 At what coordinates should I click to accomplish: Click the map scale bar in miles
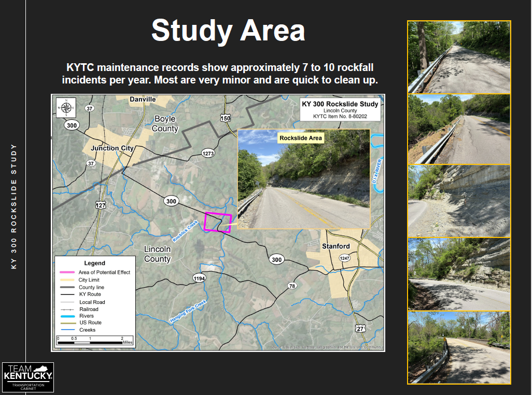[x=95, y=341]
